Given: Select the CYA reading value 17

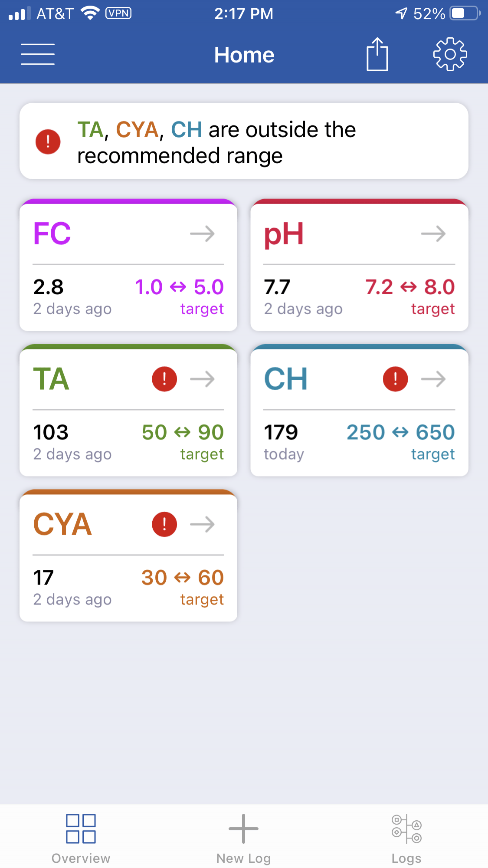Looking at the screenshot, I should click(x=43, y=578).
